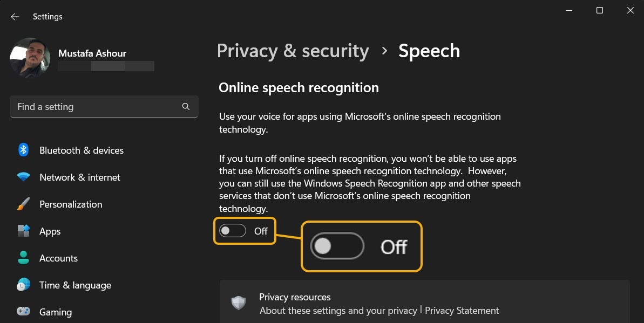
Task: Open Time & language via the clock icon
Action: pos(23,285)
